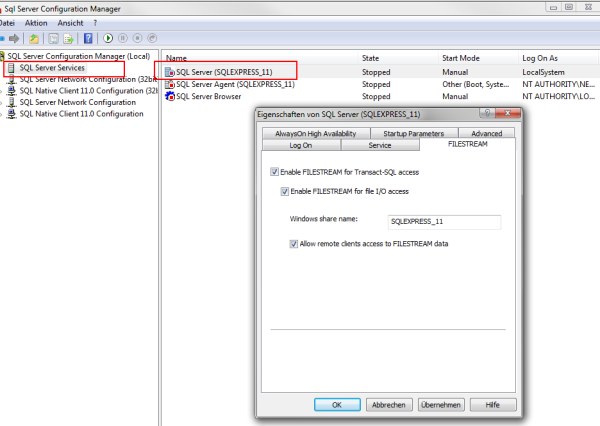Screen dimensions: 600x426
Task: Select the SQL Server (SQLEXPRESS_11) row
Action: (381, 72)
